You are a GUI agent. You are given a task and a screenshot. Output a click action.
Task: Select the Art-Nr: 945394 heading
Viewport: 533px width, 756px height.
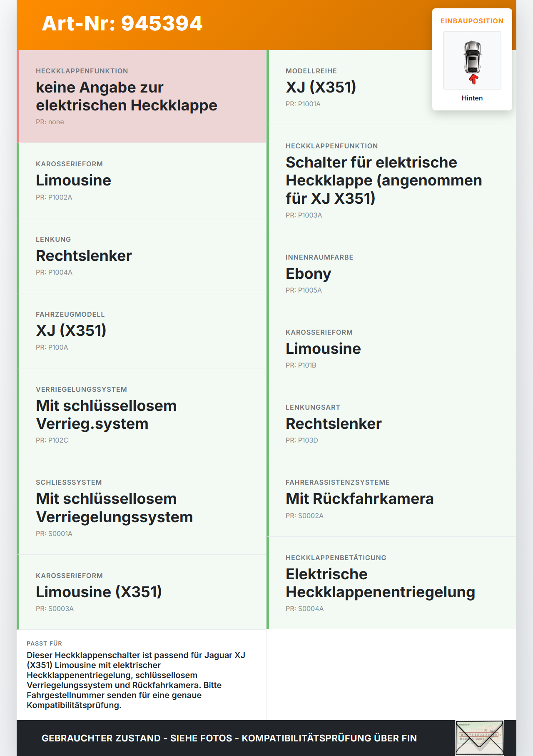(x=122, y=23)
